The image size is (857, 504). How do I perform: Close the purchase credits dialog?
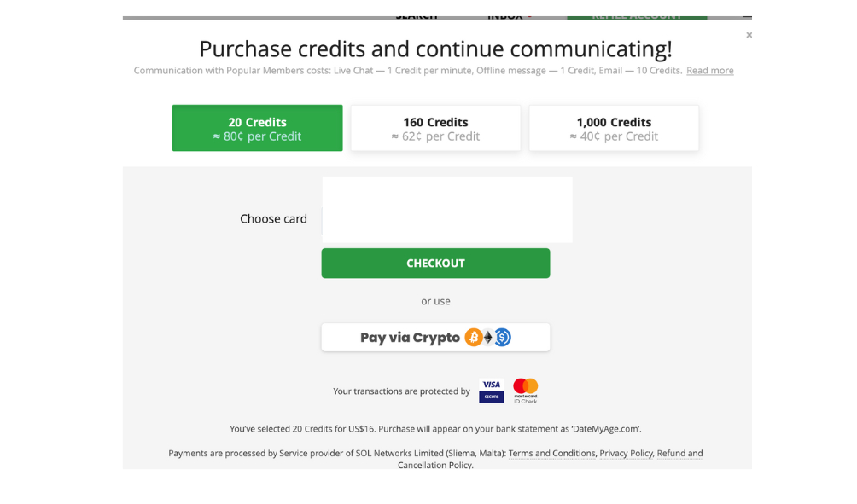click(749, 35)
